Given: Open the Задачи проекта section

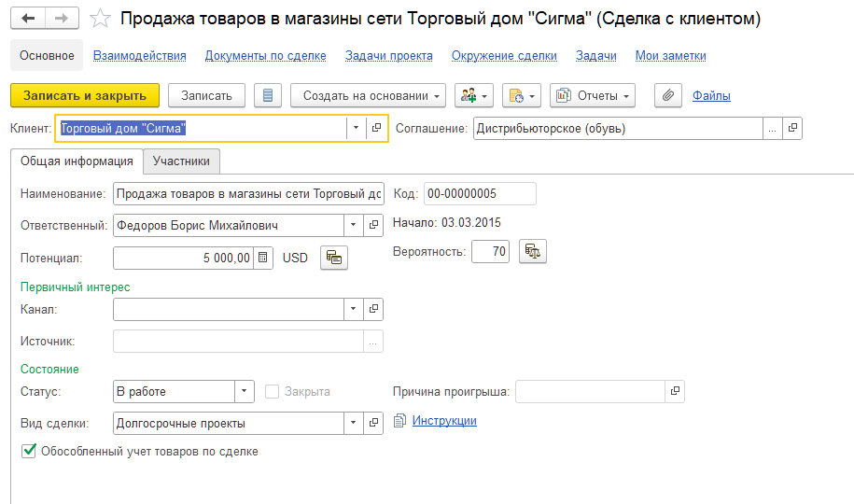Looking at the screenshot, I should [x=389, y=56].
